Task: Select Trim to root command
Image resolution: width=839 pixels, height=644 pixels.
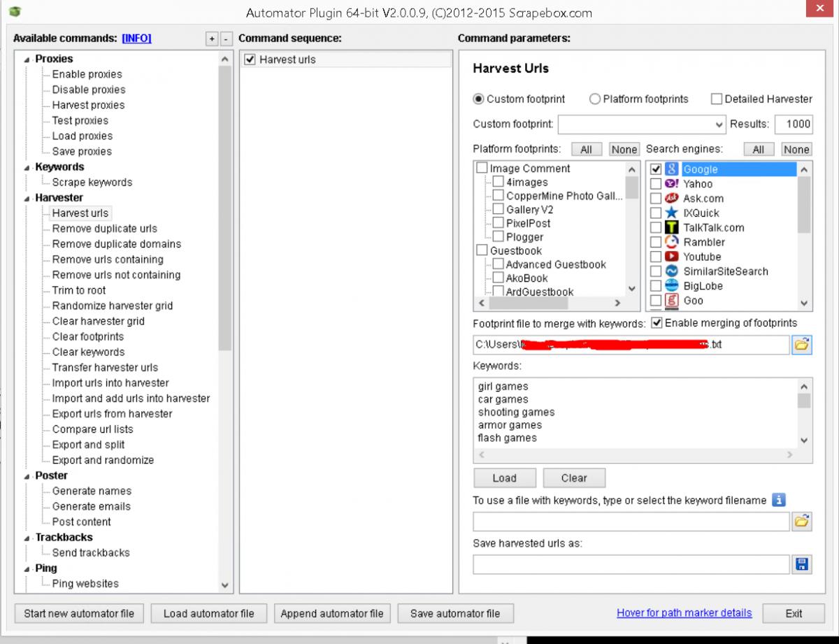Action: [x=79, y=290]
